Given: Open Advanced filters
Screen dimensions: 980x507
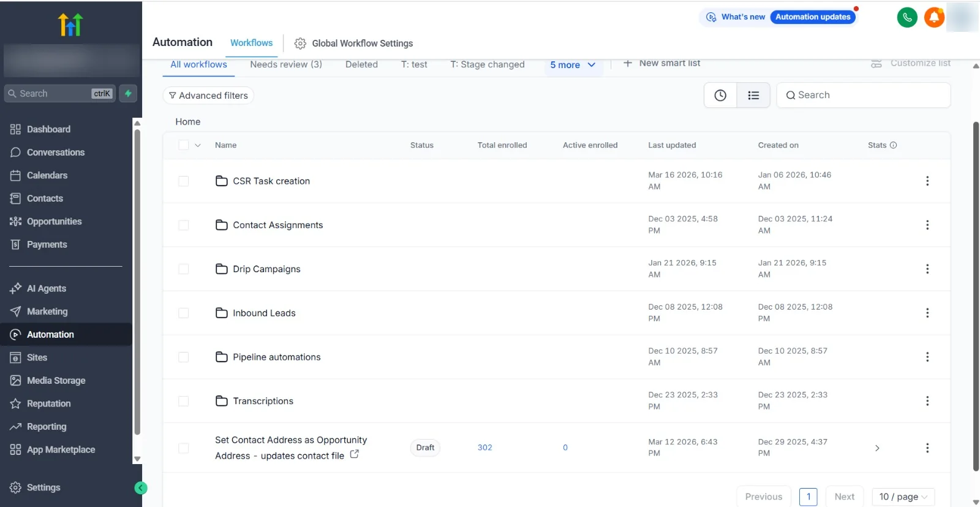Looking at the screenshot, I should 208,96.
